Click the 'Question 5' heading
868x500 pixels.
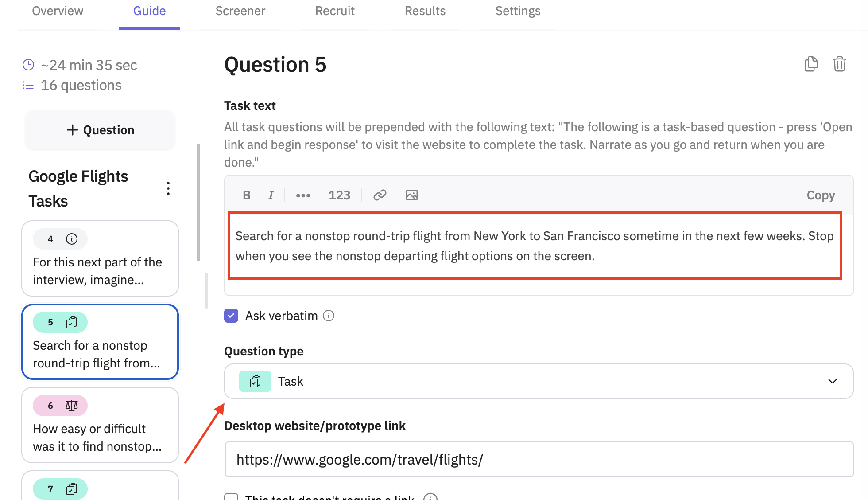pos(275,65)
